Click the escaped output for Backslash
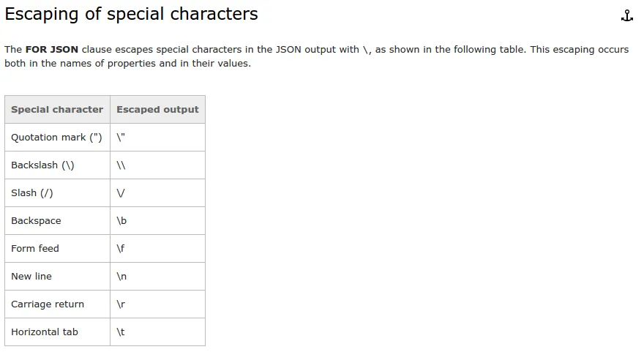Screen dimensions: 644x363 point(157,165)
